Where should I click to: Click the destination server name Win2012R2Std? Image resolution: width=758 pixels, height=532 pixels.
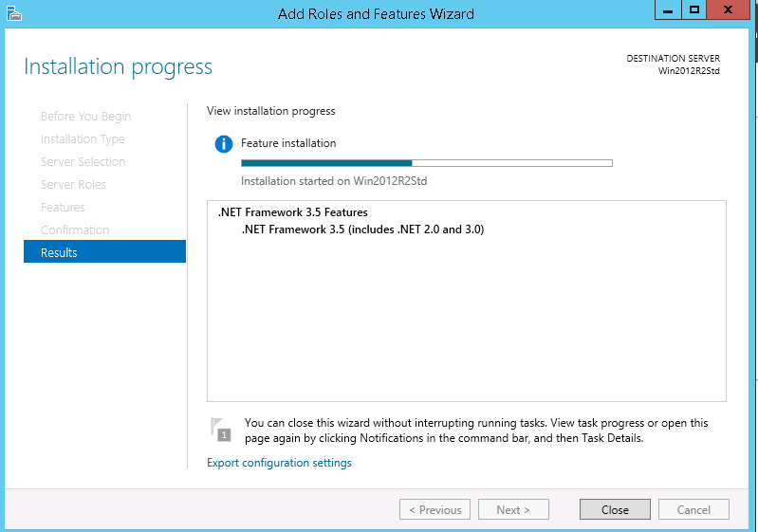coord(689,71)
